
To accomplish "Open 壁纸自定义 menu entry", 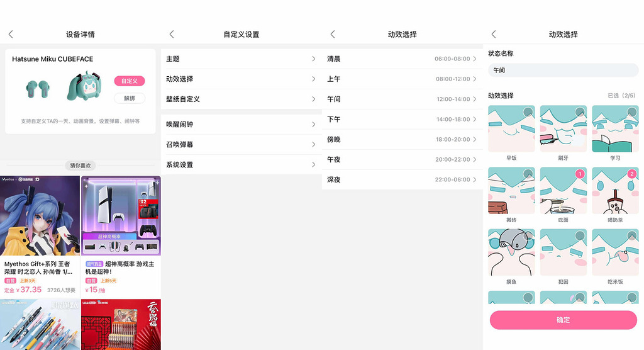I will (241, 99).
